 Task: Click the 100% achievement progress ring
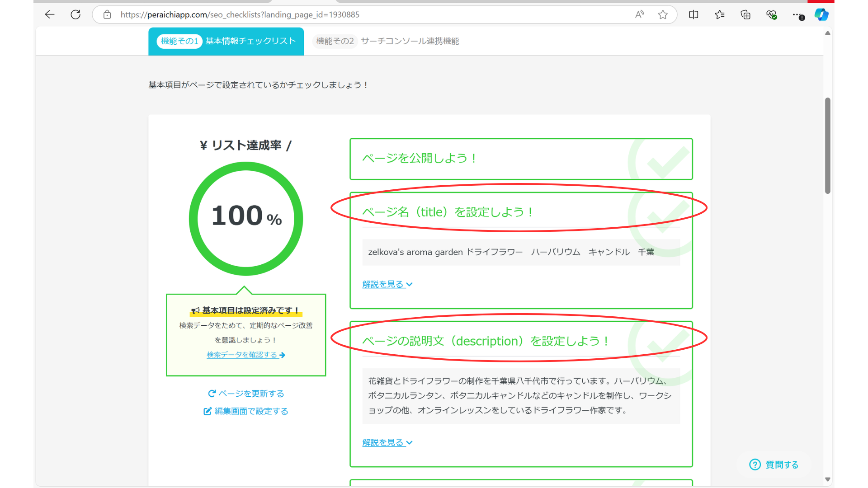tap(246, 219)
